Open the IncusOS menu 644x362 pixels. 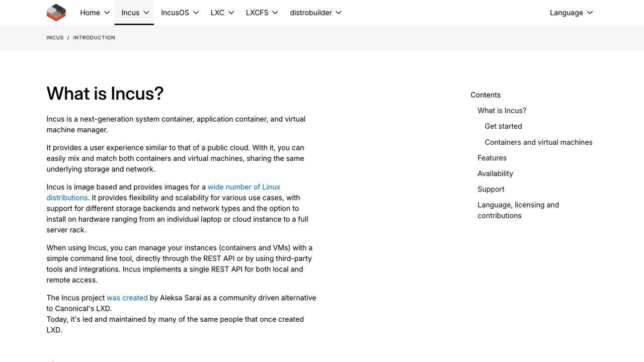(180, 13)
